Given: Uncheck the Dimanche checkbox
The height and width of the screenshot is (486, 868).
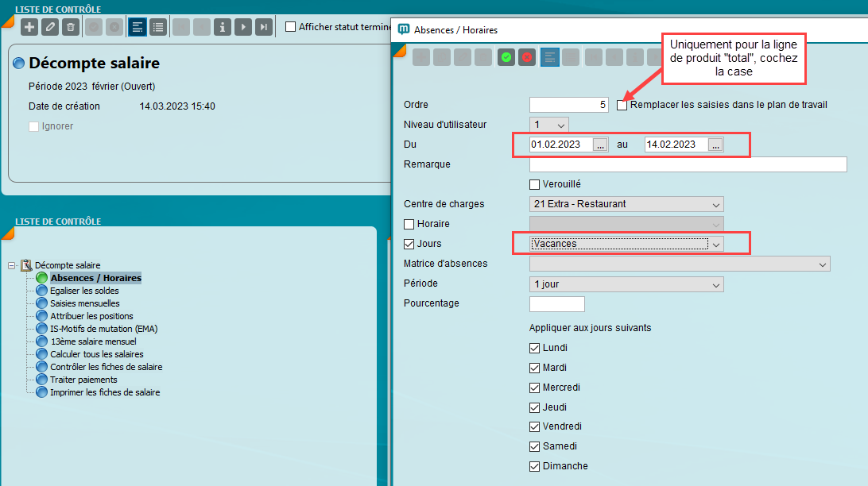Looking at the screenshot, I should (x=535, y=466).
